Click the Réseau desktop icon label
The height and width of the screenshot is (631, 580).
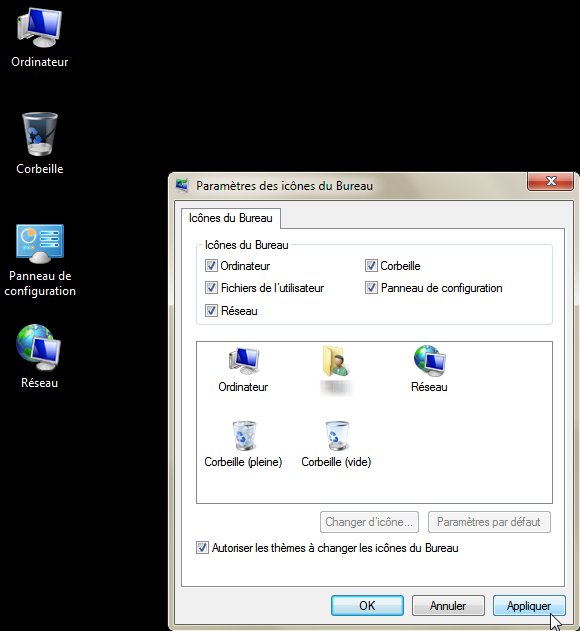point(39,383)
